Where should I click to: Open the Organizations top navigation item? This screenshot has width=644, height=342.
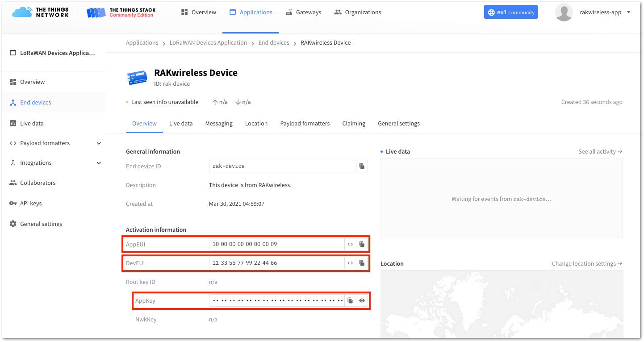click(x=357, y=13)
